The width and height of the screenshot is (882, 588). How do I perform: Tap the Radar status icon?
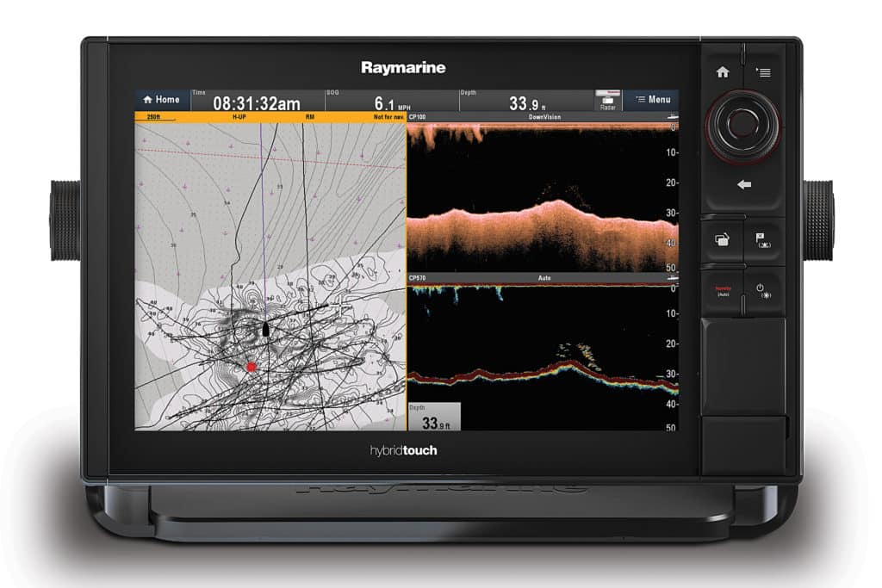(x=607, y=100)
